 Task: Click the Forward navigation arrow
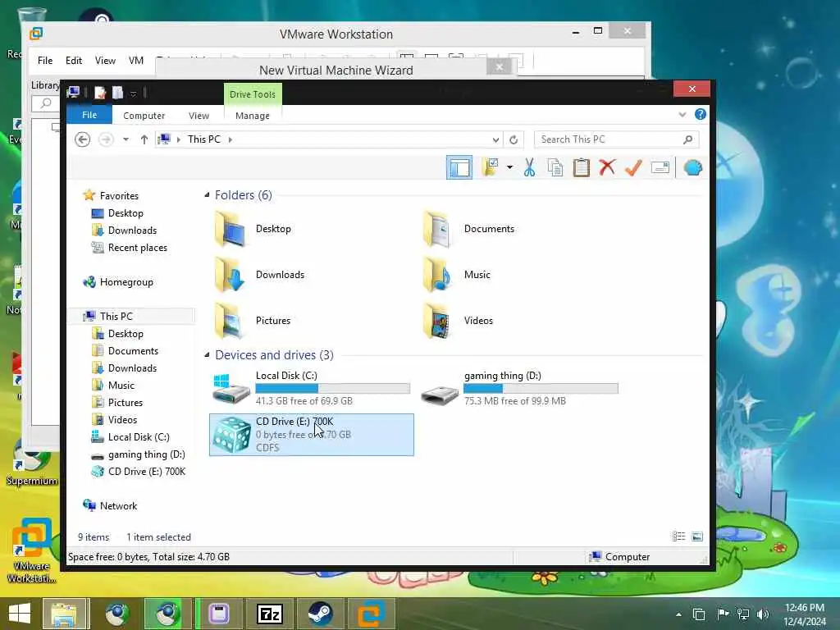tap(106, 139)
